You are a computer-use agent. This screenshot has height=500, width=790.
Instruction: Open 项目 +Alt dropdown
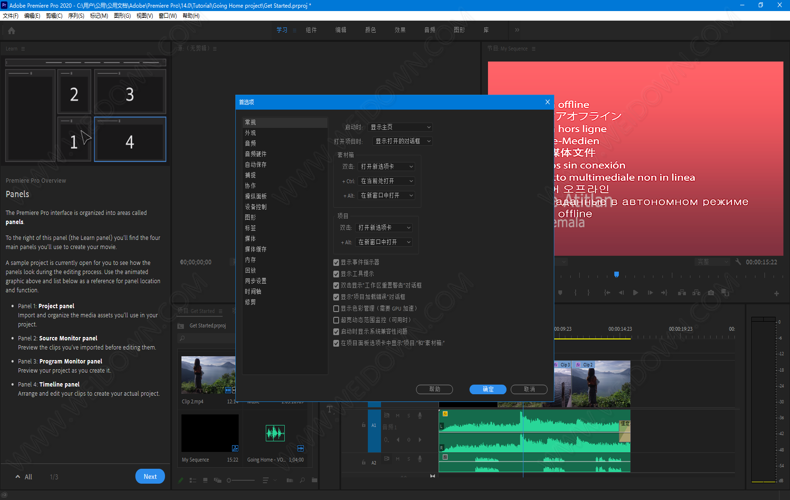(x=384, y=242)
